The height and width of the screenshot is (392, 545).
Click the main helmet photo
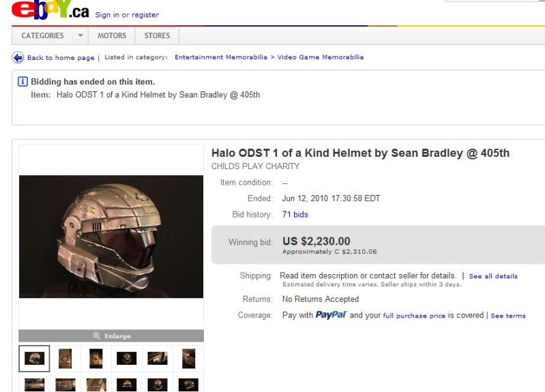(x=111, y=237)
